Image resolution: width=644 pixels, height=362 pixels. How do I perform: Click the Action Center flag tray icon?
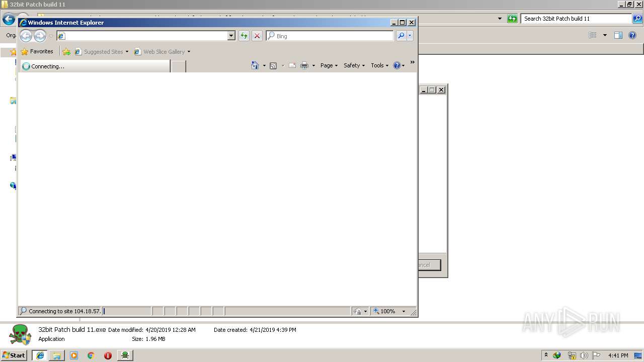click(596, 355)
